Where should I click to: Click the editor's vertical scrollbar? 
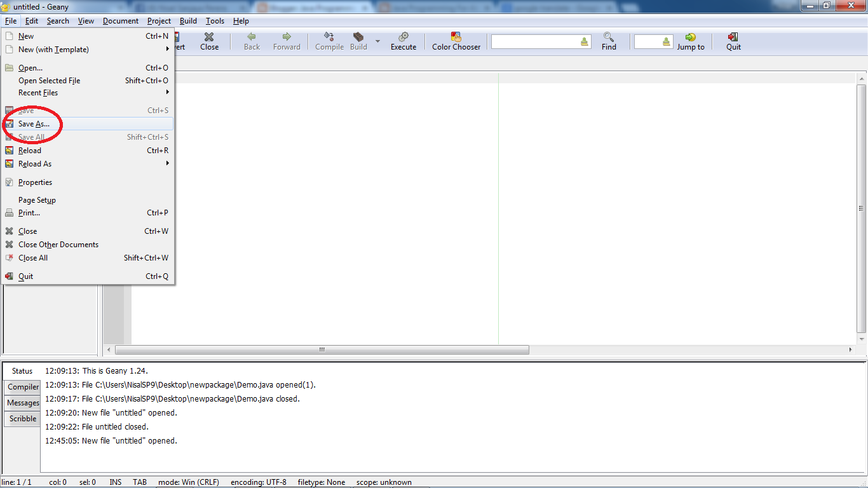[x=862, y=210]
